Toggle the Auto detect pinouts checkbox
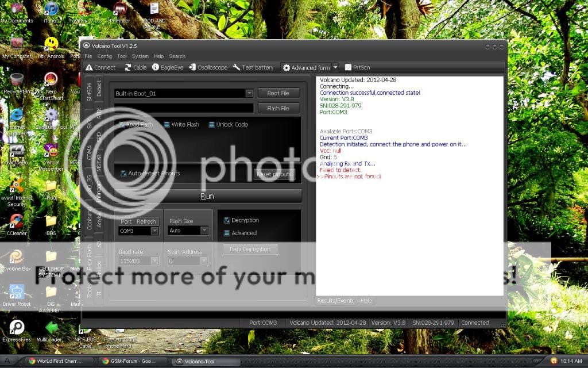 123,173
